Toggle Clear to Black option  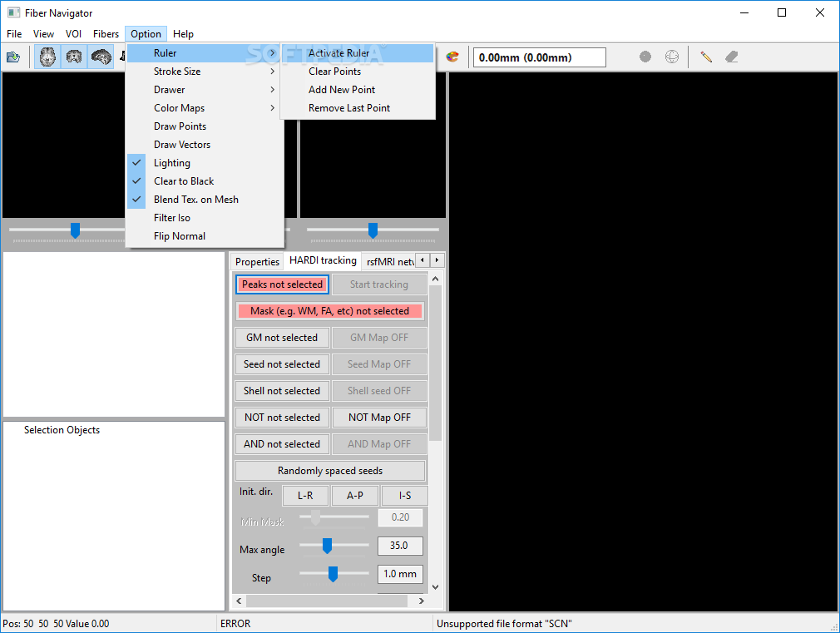205,181
